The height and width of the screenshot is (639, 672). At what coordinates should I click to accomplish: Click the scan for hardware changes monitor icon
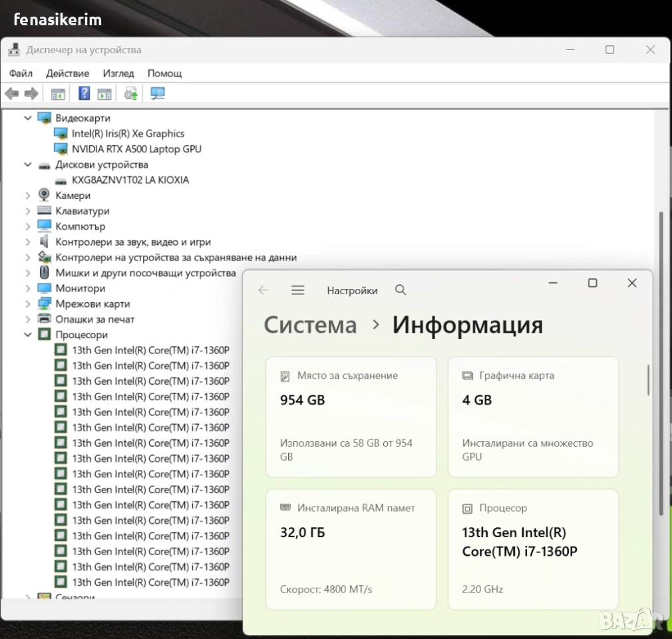pyautogui.click(x=158, y=94)
